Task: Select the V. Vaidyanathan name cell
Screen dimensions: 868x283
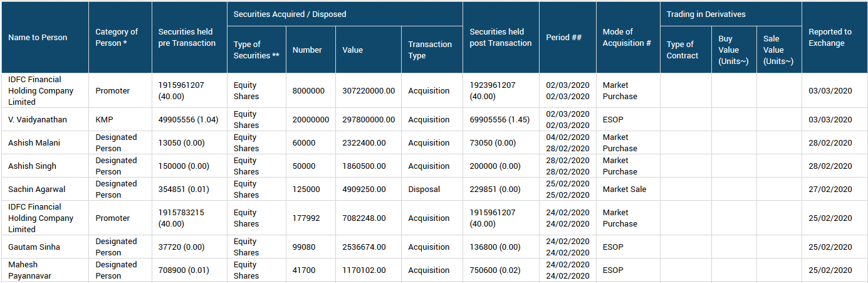Action: [38, 120]
